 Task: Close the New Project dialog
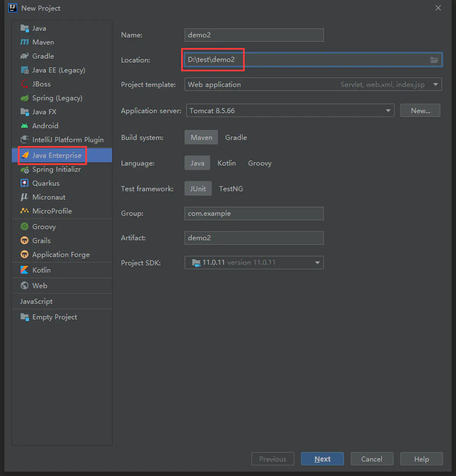[x=438, y=8]
